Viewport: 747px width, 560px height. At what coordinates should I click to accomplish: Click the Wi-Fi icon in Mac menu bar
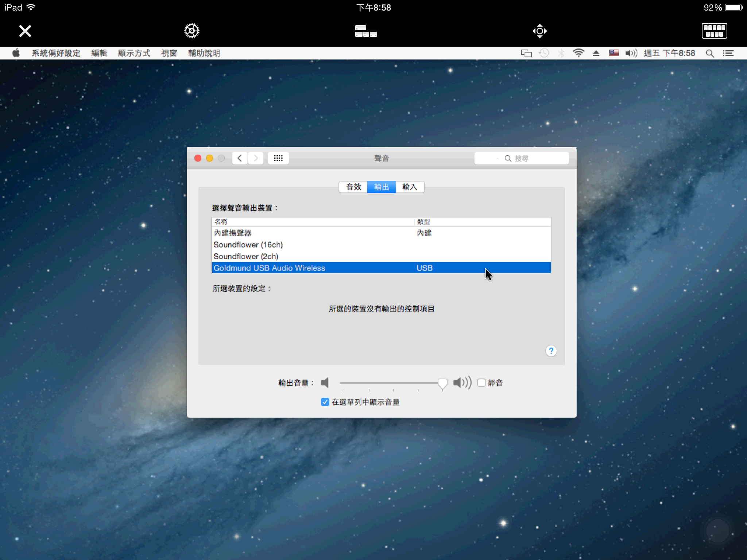point(578,53)
